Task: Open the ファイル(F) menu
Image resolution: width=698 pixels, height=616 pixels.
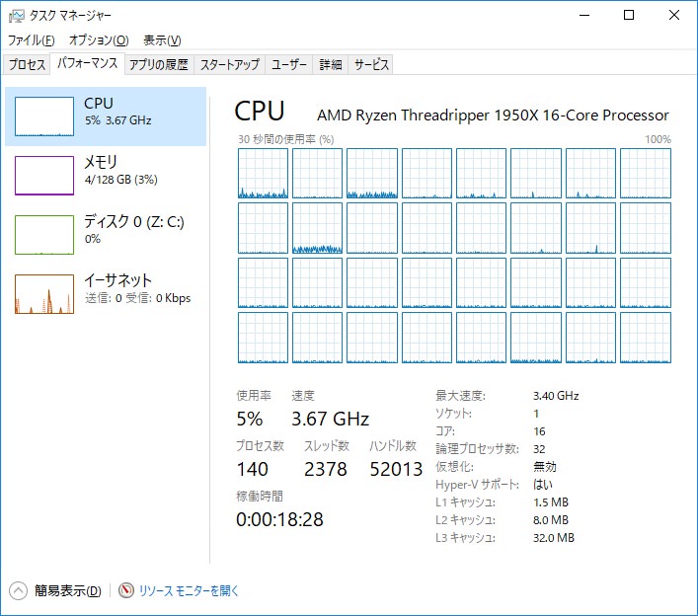Action: click(32, 40)
